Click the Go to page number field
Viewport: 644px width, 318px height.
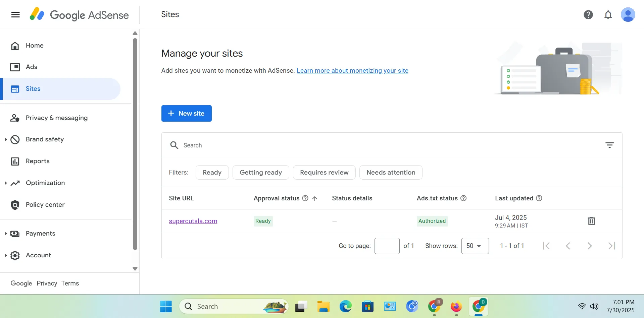[x=387, y=246]
